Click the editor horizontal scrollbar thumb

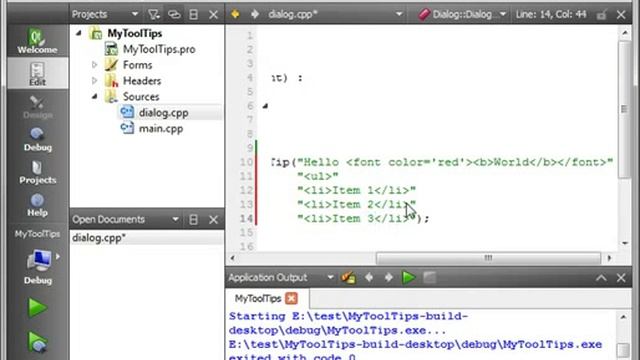point(488,258)
